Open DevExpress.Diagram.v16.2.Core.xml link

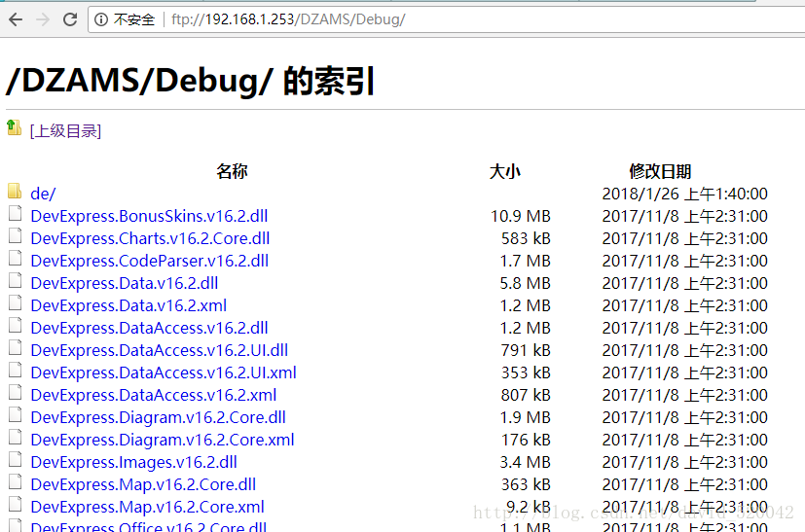tap(163, 440)
